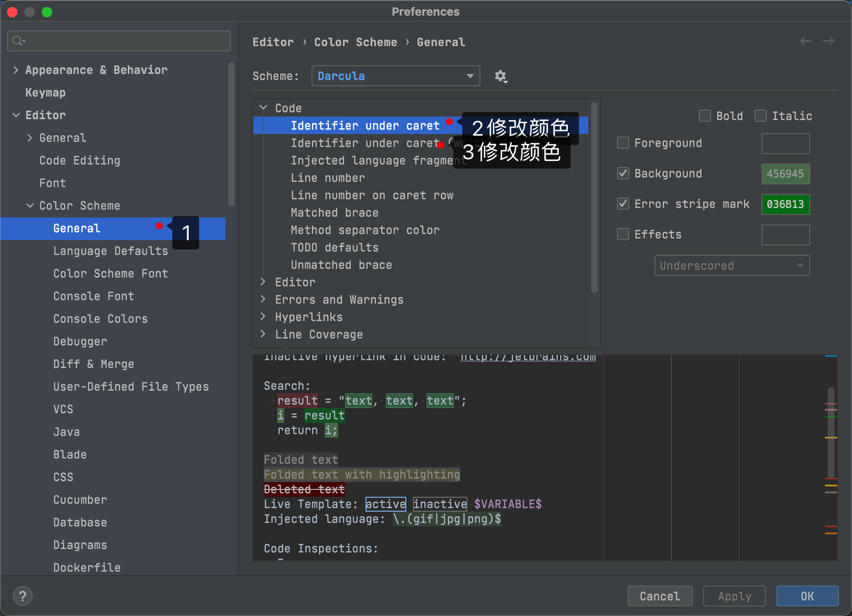Viewport: 852px width, 616px height.
Task: Click Editor in the breadcrumb
Action: [x=273, y=42]
